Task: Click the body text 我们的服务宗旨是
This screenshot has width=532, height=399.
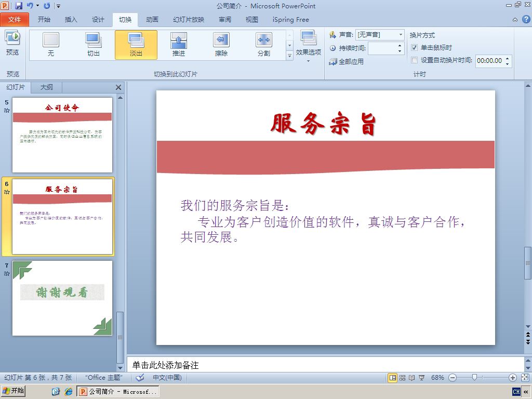Action: pos(235,205)
